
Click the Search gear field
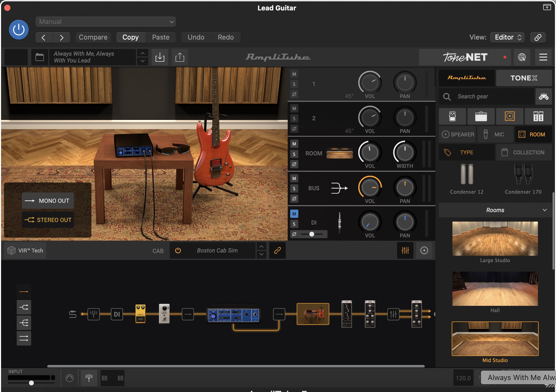(486, 97)
